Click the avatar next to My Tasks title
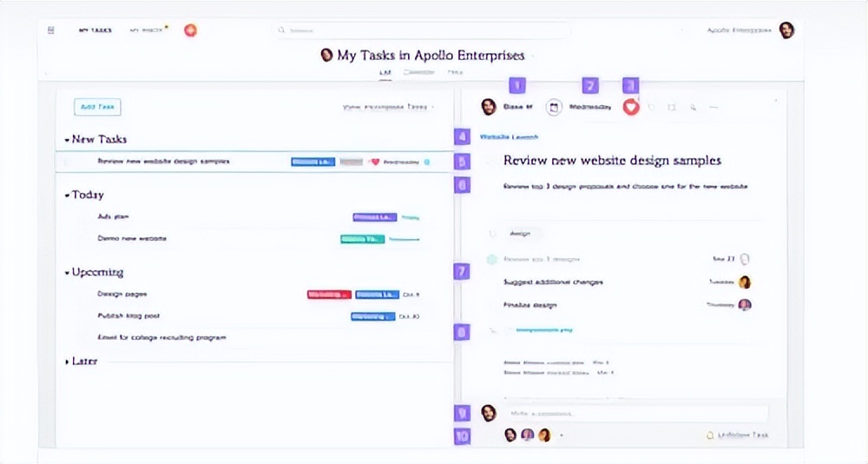Viewport: 868px width, 464px height. 326,55
